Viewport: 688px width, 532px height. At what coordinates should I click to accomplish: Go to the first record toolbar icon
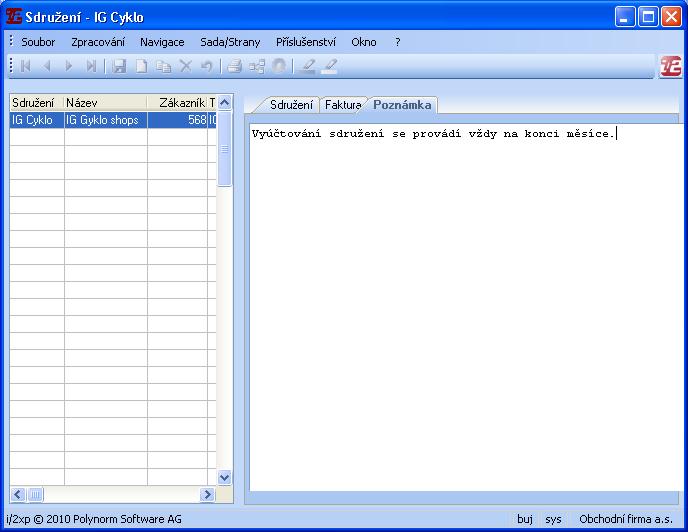pos(25,66)
